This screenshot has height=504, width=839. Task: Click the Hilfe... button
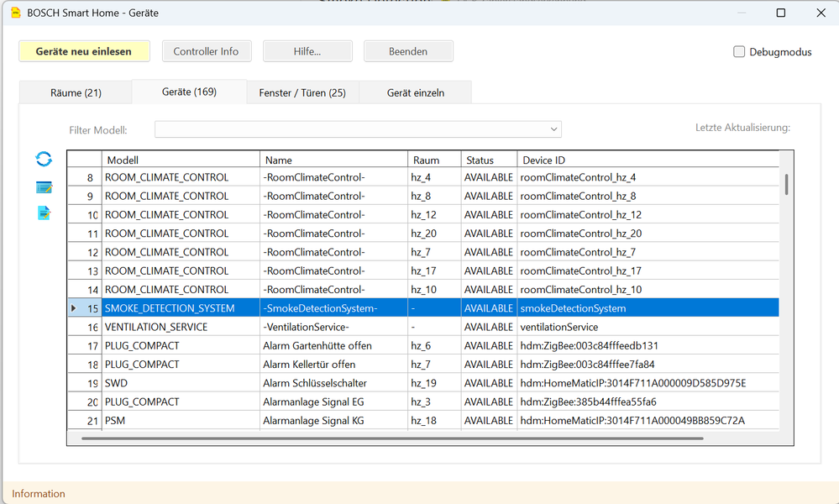pyautogui.click(x=307, y=51)
